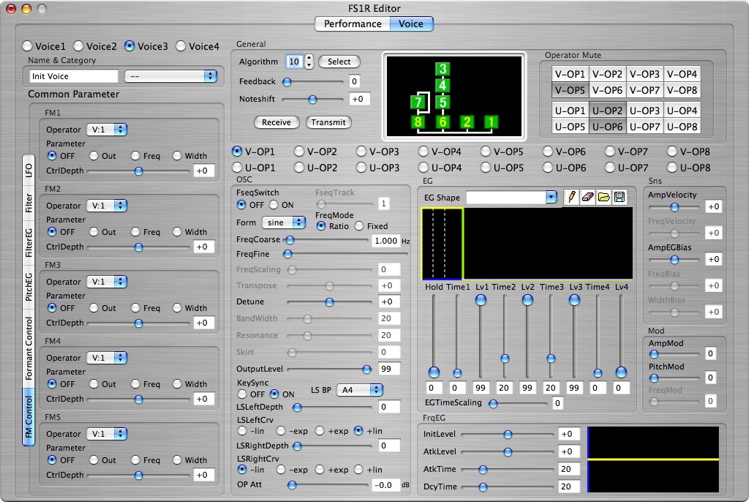Save EG shape with floppy disk icon
This screenshot has height=502, width=749.
tap(620, 197)
